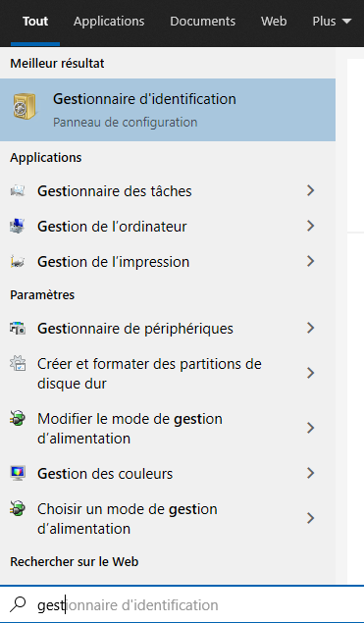The image size is (364, 623).
Task: Expand arrow for Gestion des couleurs
Action: (311, 473)
